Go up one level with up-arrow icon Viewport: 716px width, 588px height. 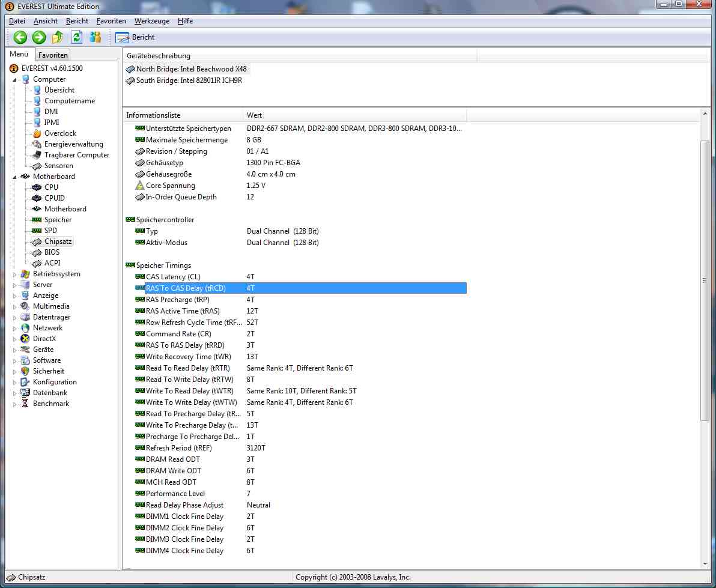click(x=58, y=37)
